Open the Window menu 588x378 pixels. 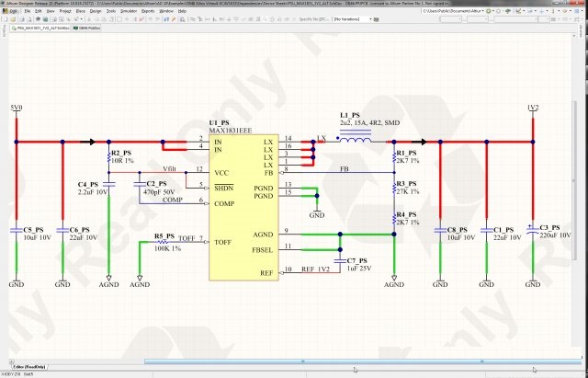point(166,11)
